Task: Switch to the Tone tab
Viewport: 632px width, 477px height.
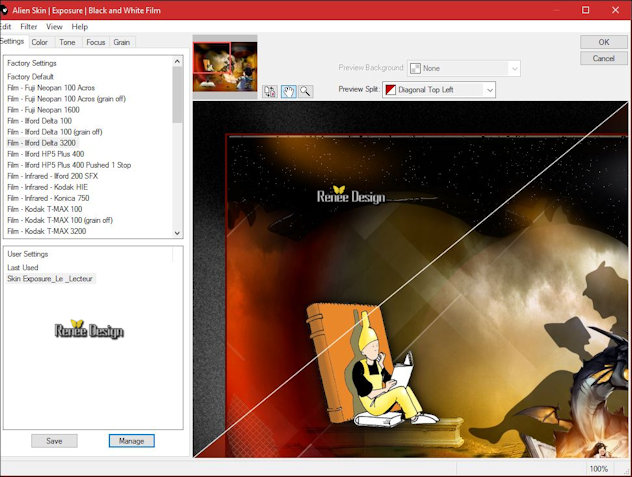Action: coord(67,42)
